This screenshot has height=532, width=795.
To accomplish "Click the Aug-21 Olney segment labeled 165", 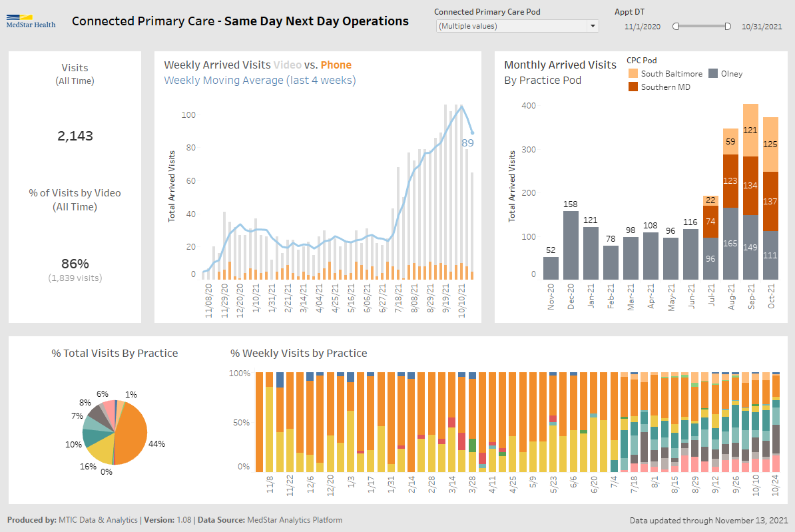I will (x=730, y=244).
